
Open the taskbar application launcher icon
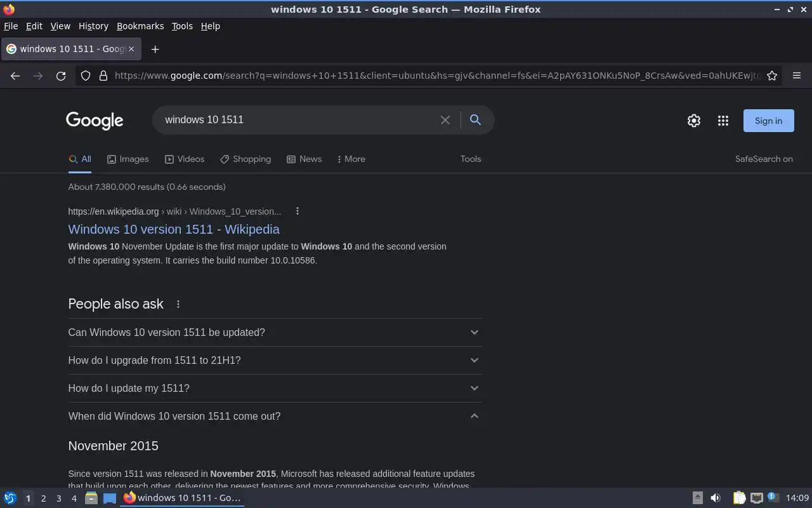(10, 498)
